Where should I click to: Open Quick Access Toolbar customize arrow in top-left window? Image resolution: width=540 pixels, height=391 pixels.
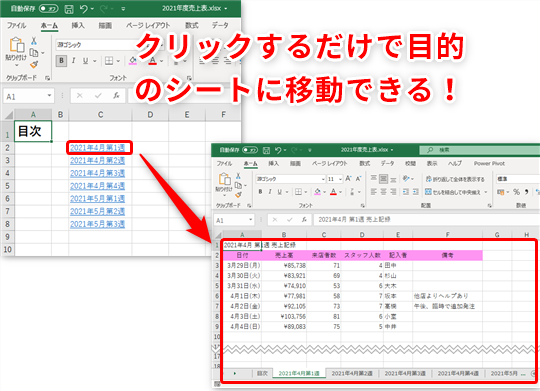(x=123, y=9)
